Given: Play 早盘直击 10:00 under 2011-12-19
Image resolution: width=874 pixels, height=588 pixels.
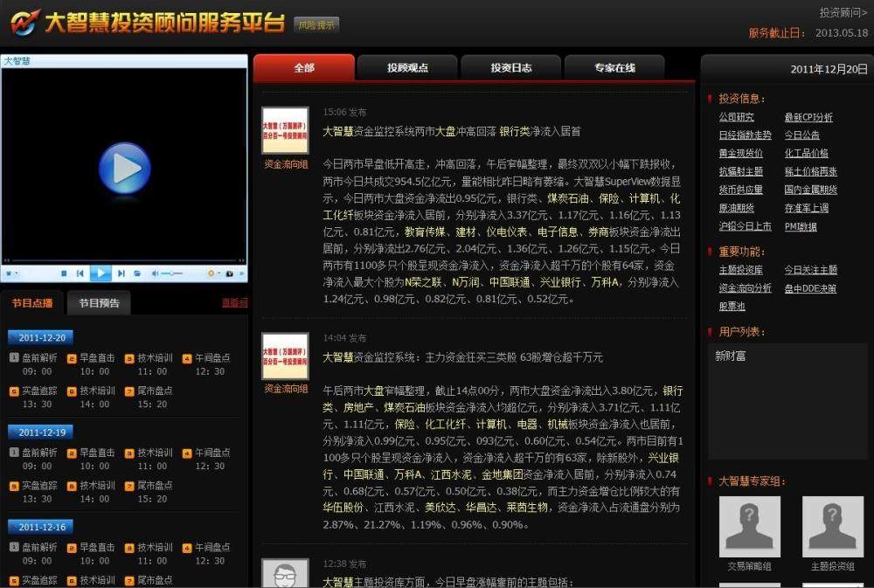Looking at the screenshot, I should [91, 459].
